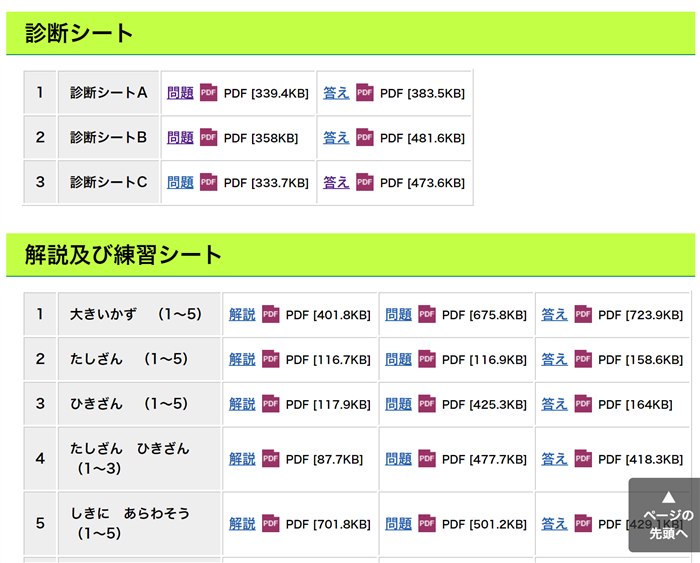This screenshot has height=563, width=700.
Task: Open 診断シートA 問題 link
Action: (180, 93)
